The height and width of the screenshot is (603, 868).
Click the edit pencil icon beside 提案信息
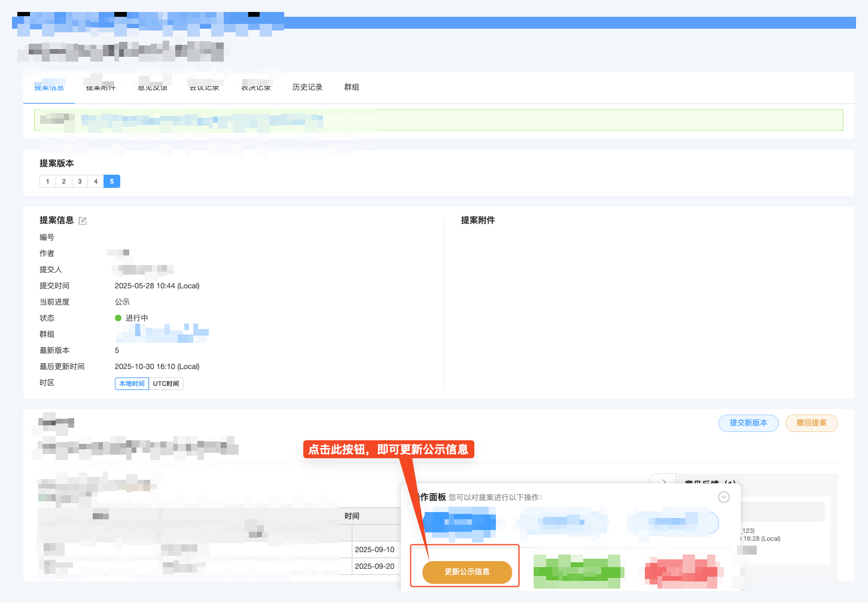tap(83, 220)
